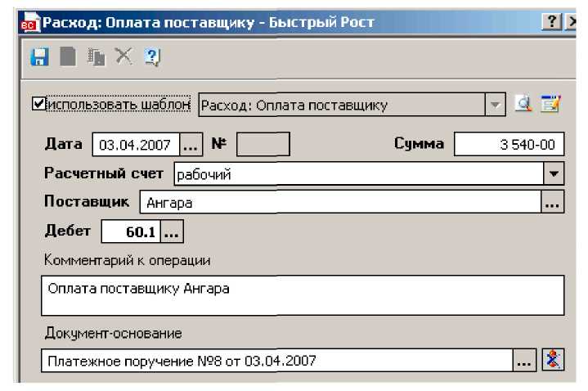The height and width of the screenshot is (391, 588).
Task: Click the edit template icon with pencil
Action: click(550, 104)
